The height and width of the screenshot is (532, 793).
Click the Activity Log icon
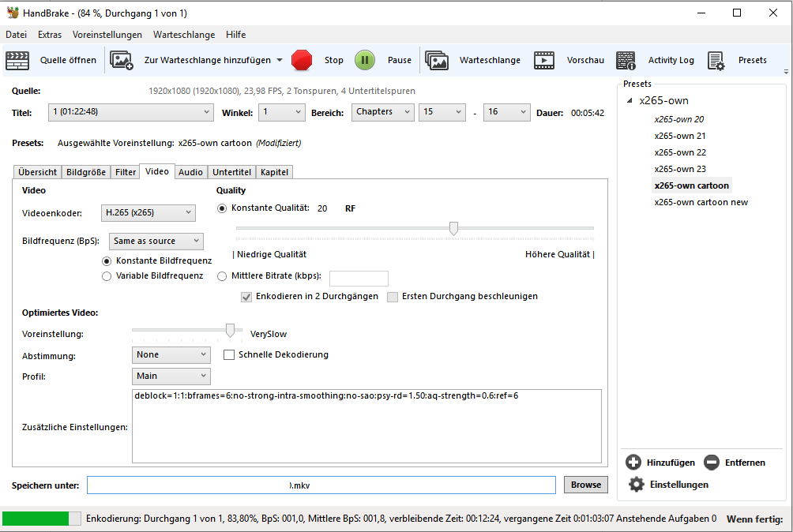click(626, 60)
